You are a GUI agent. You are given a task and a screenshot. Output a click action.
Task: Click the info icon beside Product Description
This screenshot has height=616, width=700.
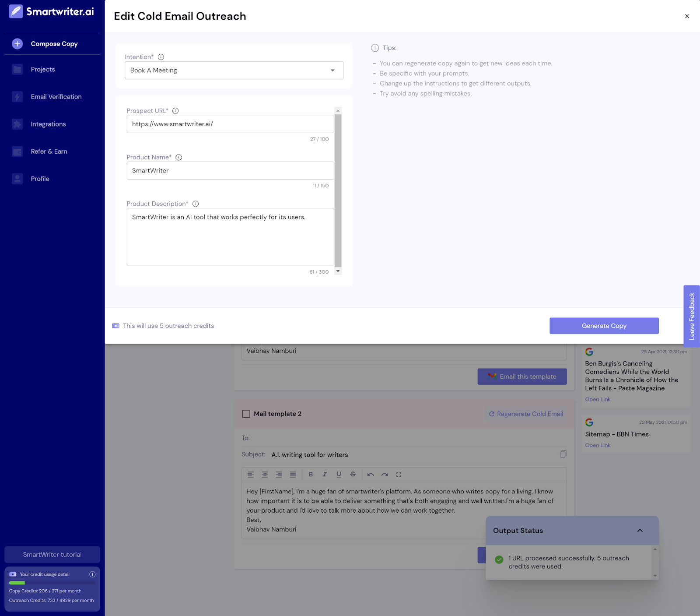[x=196, y=204]
